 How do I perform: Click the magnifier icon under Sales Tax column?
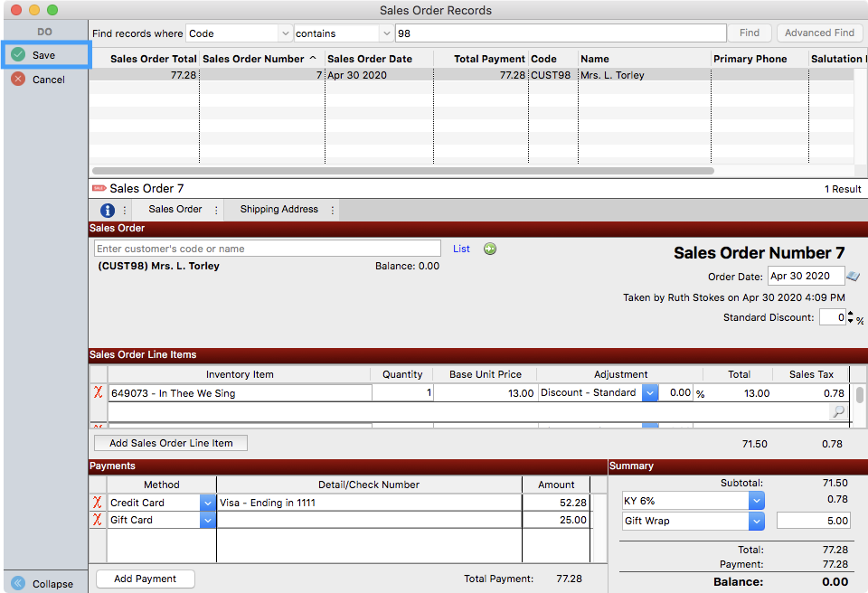(x=838, y=412)
